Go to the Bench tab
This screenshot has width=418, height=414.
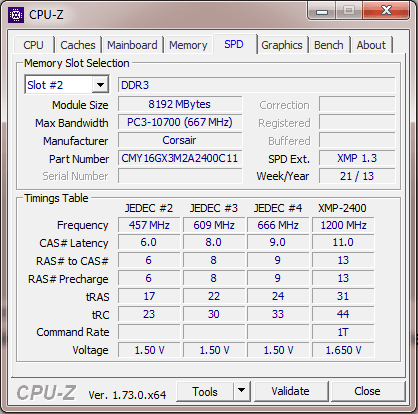(329, 45)
